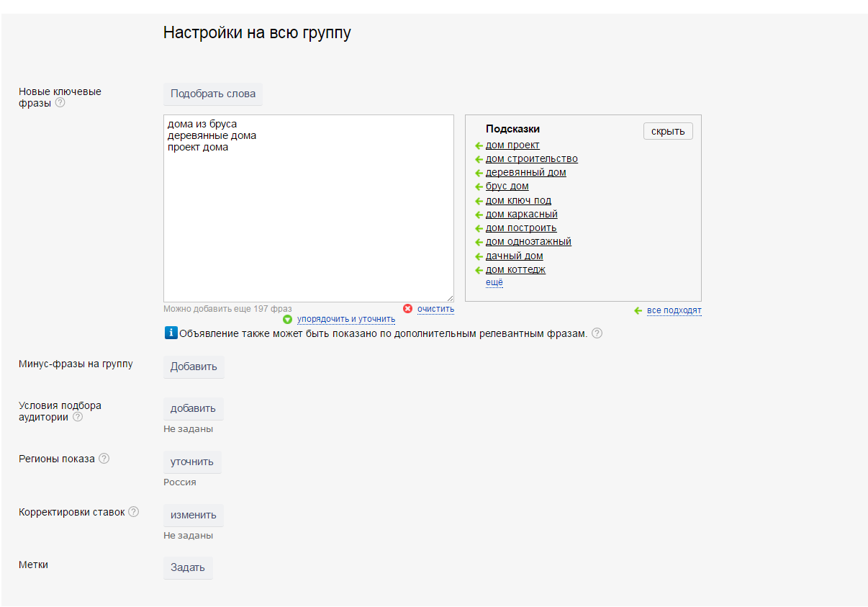868x607 pixels.
Task: Click 'Добавить' for group minus-phrases
Action: [194, 367]
